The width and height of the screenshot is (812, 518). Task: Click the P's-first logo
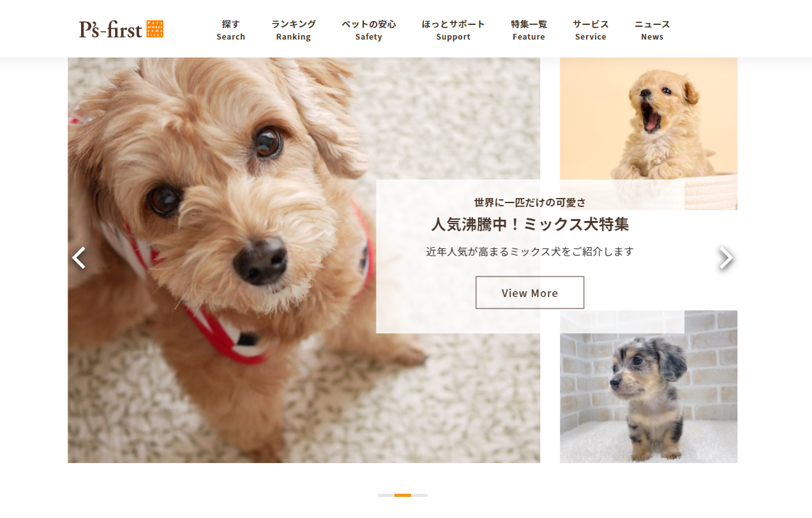121,29
